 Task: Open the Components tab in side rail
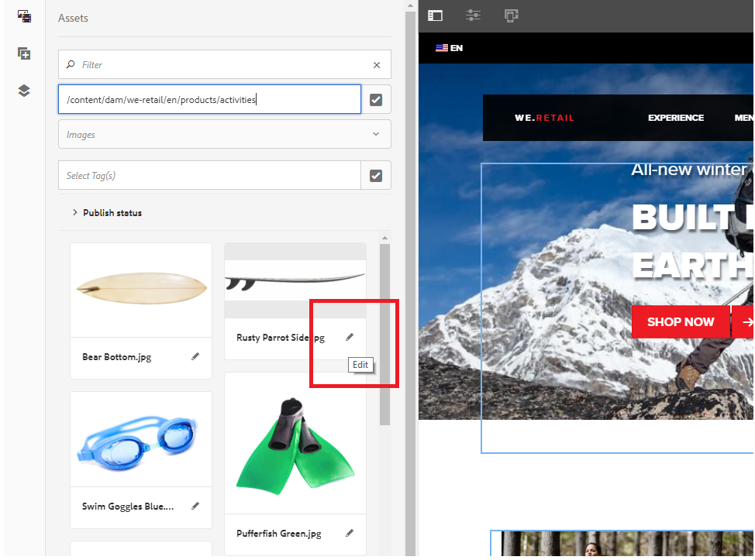coord(24,53)
